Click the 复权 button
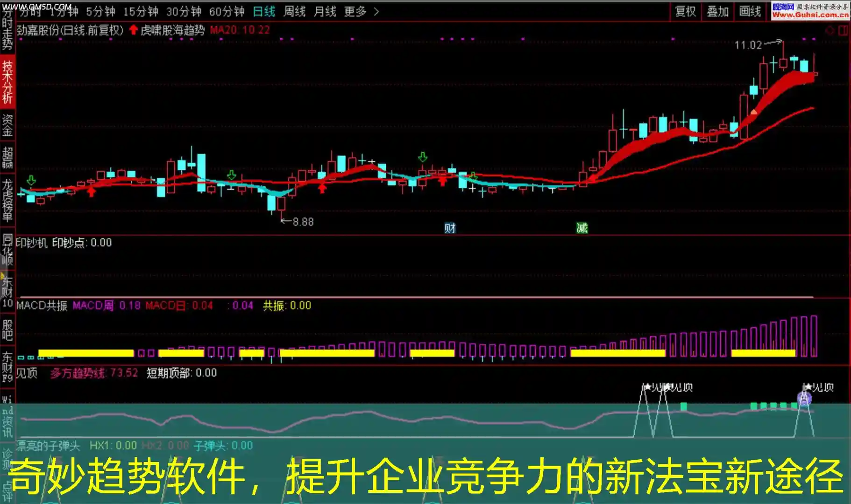The image size is (851, 504). (685, 11)
